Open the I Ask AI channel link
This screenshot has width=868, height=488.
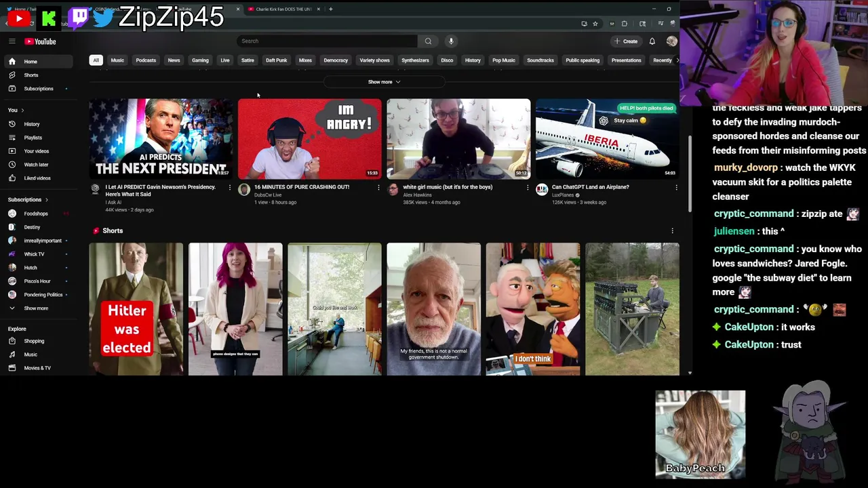coord(113,203)
